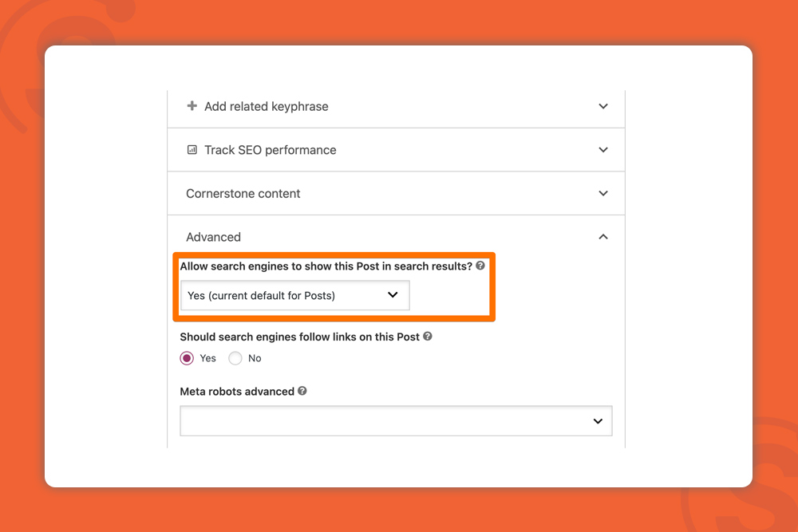798x532 pixels.
Task: Select Yes radio for following links
Action: point(187,358)
